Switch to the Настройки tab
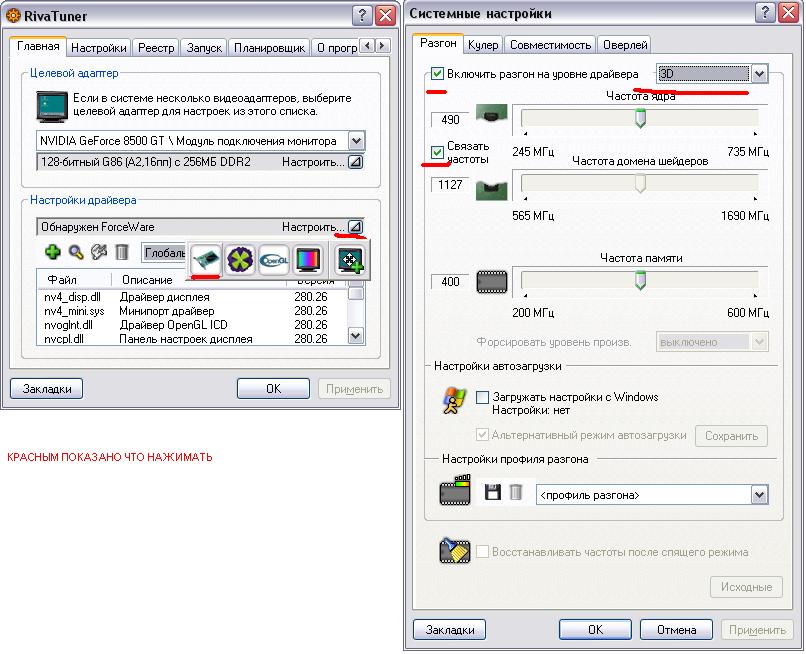This screenshot has height=654, width=806. pos(99,48)
